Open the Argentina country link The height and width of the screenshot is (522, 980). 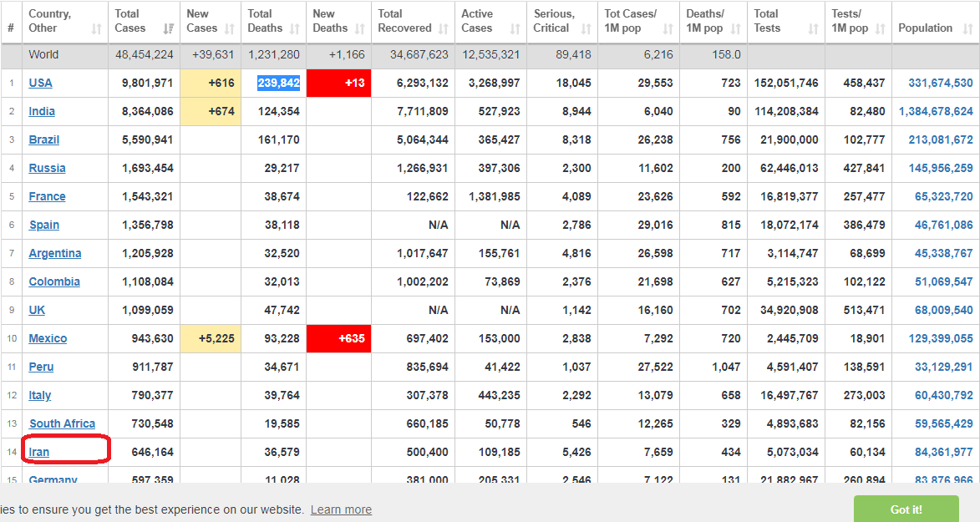click(x=55, y=253)
